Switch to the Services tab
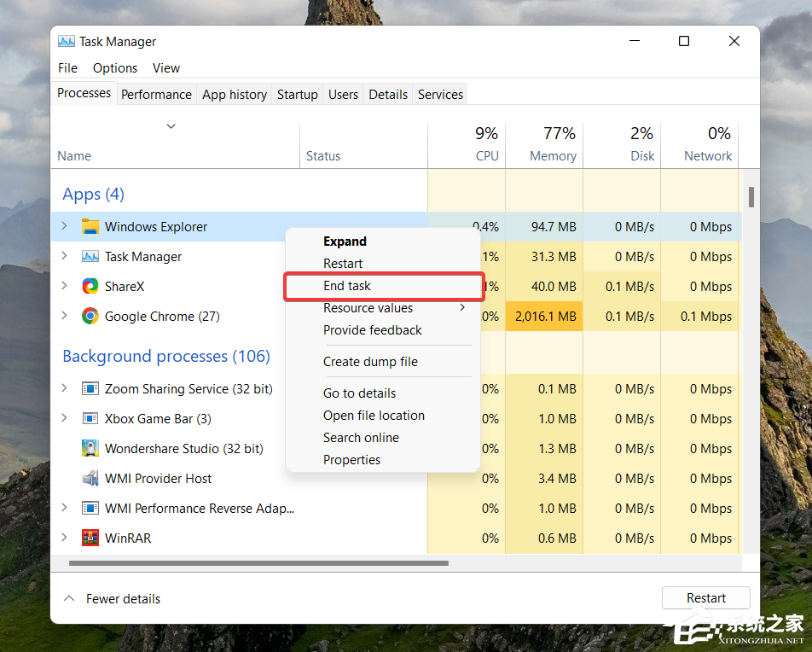The image size is (812, 652). (x=440, y=95)
